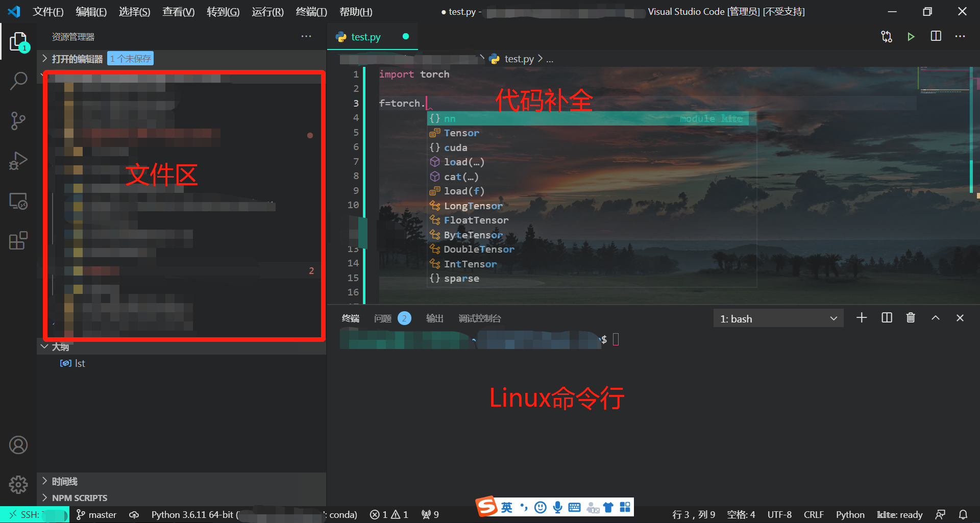Select Python 3.6.11 64-bit interpreter
The height and width of the screenshot is (523, 980).
point(254,515)
